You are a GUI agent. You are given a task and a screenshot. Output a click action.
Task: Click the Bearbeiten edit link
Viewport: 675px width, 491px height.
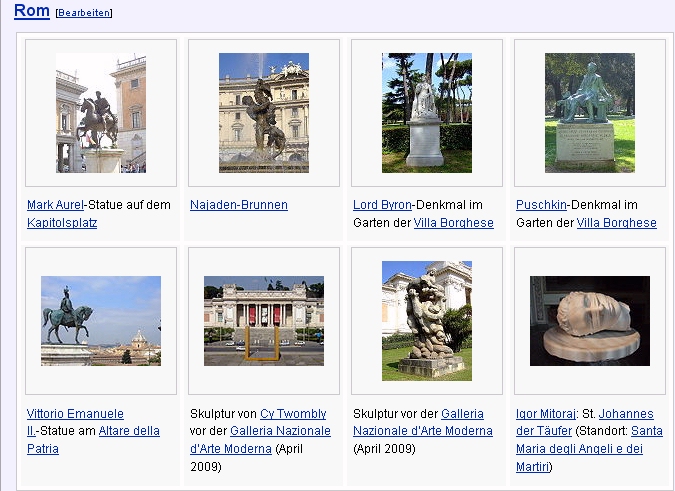(84, 13)
